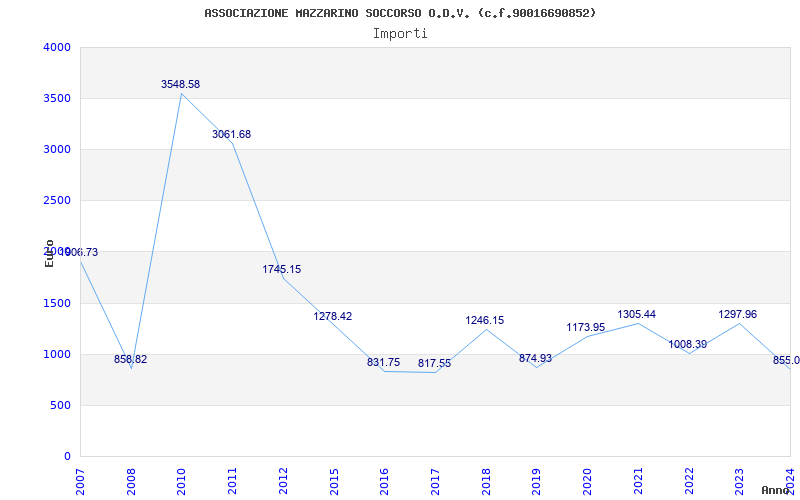Select the 1246.15 data label
The width and height of the screenshot is (800, 500).
tap(484, 321)
